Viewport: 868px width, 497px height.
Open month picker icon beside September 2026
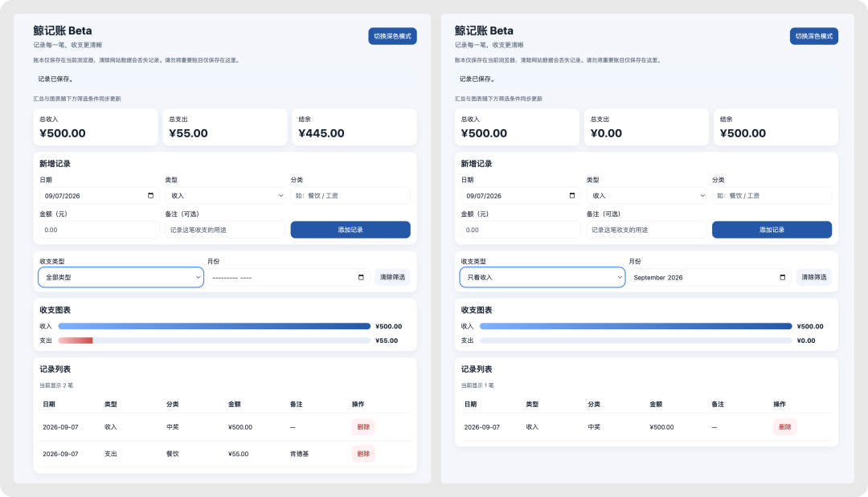tap(782, 278)
